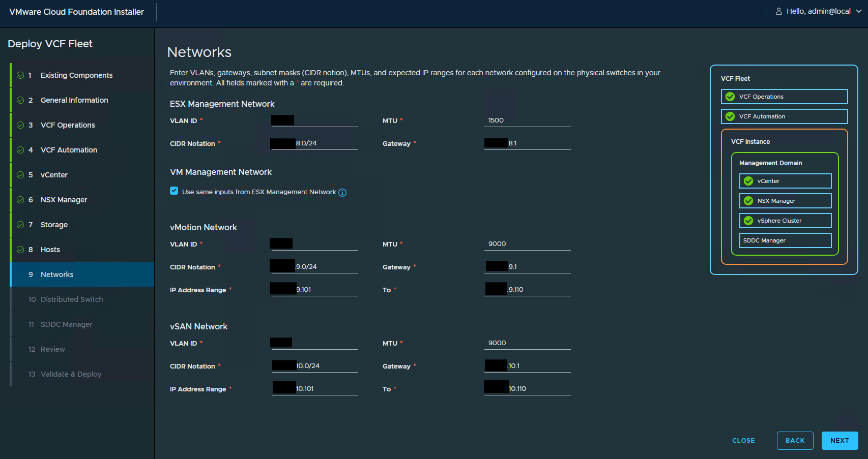Viewport: 868px width, 459px height.
Task: Click the Hosts step check icon
Action: point(20,250)
